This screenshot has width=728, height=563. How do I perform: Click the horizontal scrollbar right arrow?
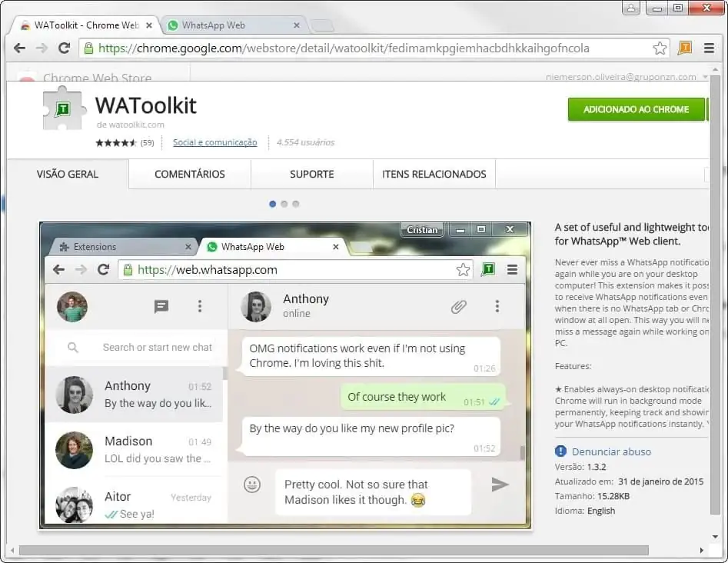[x=702, y=551]
